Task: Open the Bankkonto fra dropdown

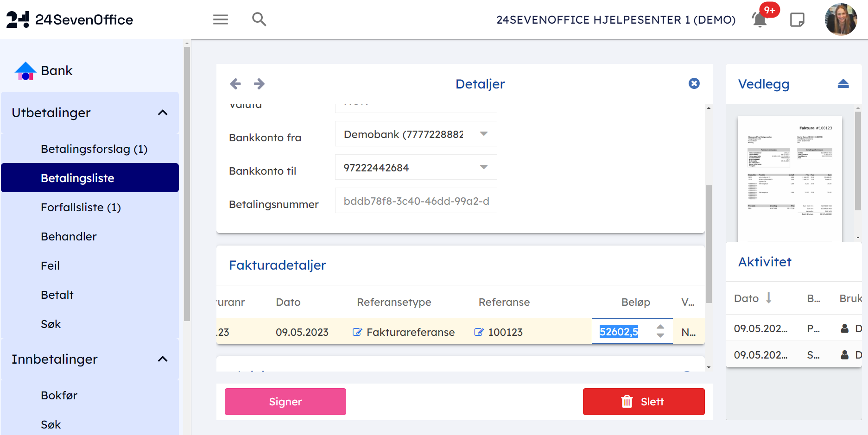Action: 483,134
